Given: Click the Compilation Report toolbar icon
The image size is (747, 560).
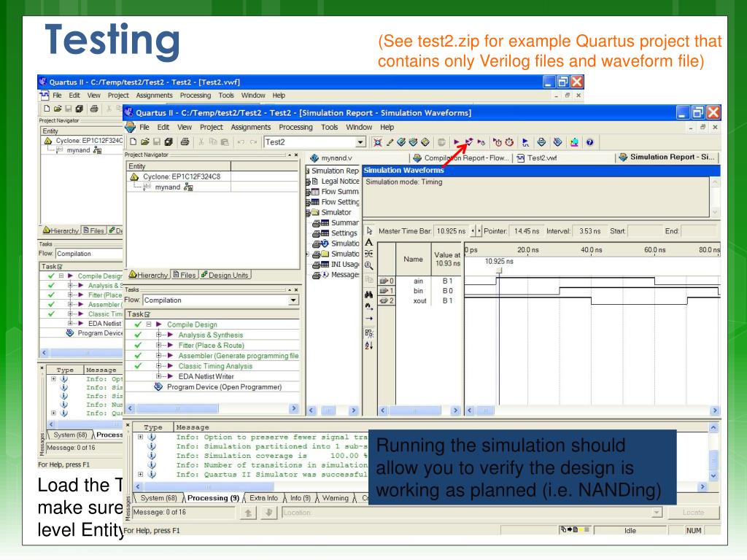Looking at the screenshot, I should click(x=541, y=142).
